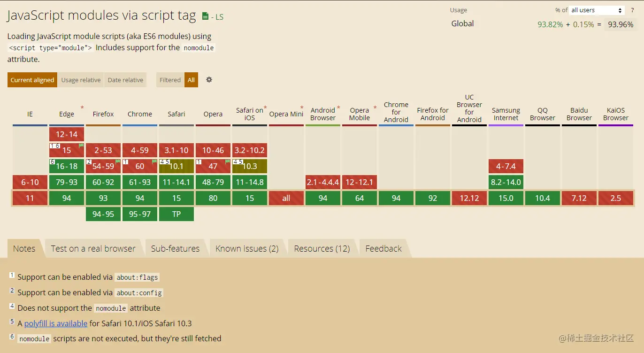Click the Samsung Internet column header
This screenshot has width=644, height=353.
(506, 114)
